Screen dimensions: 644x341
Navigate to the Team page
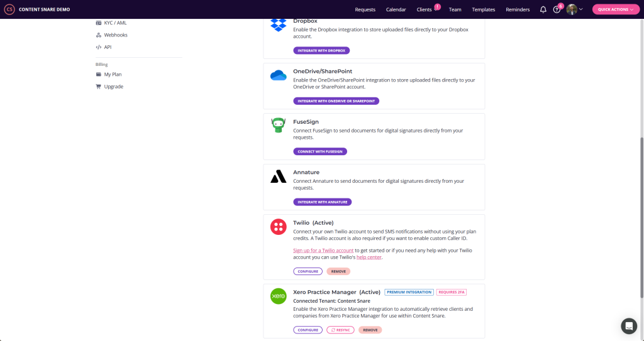(455, 9)
